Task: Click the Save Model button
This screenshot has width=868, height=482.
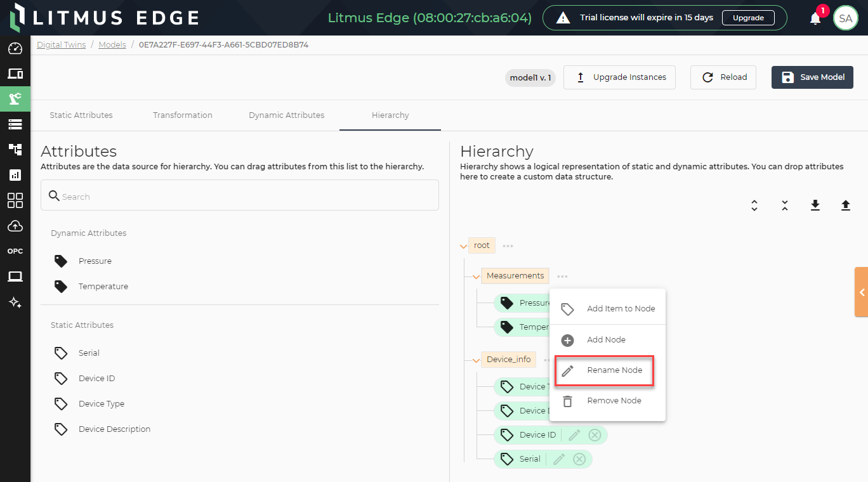Action: click(812, 77)
